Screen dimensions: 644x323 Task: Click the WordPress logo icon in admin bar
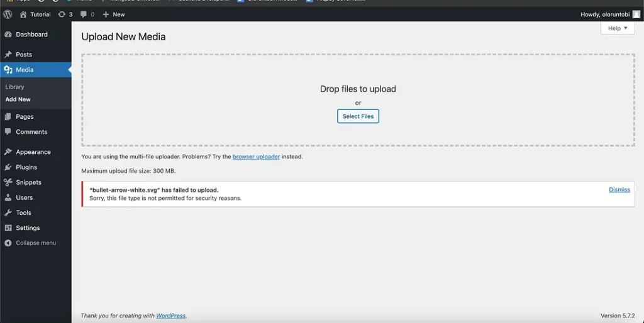pos(8,14)
